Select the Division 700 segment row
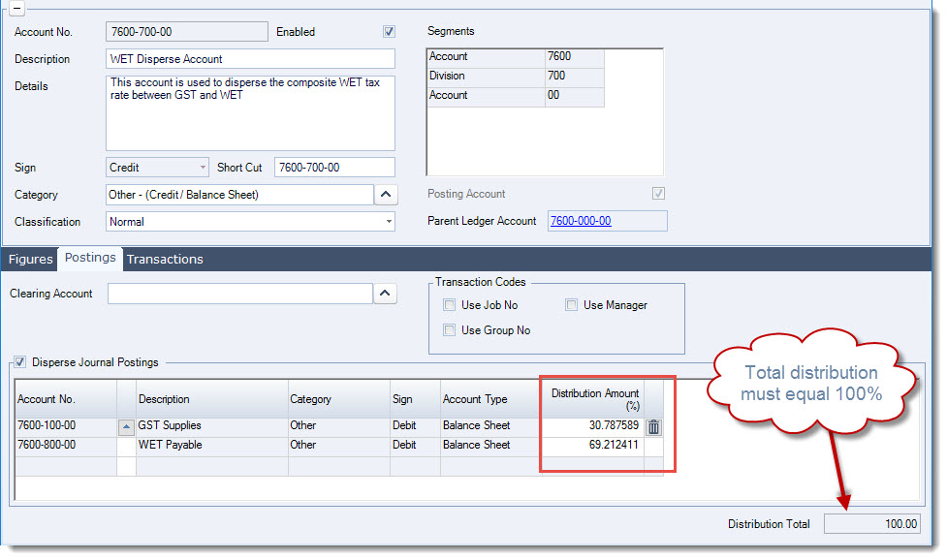 click(516, 76)
